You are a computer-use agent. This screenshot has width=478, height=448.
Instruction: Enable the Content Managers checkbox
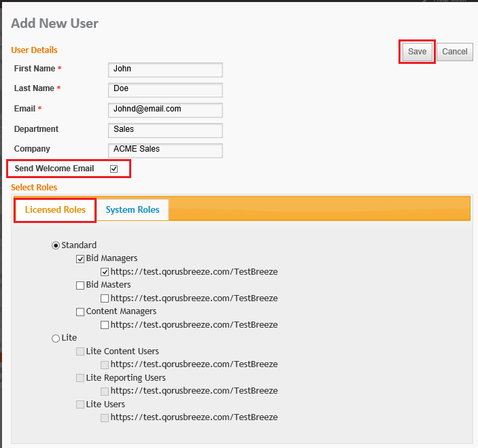[x=80, y=312]
